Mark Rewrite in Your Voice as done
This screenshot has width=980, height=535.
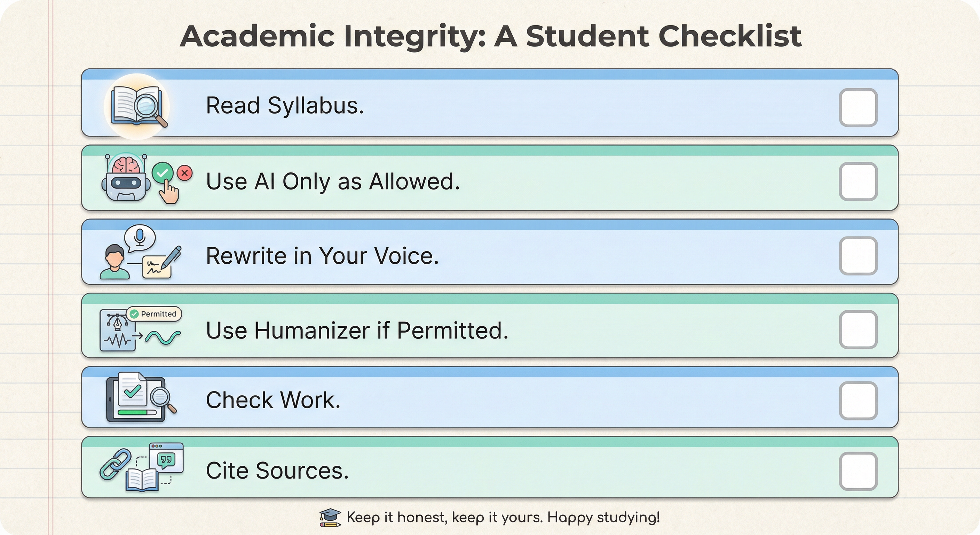(858, 256)
